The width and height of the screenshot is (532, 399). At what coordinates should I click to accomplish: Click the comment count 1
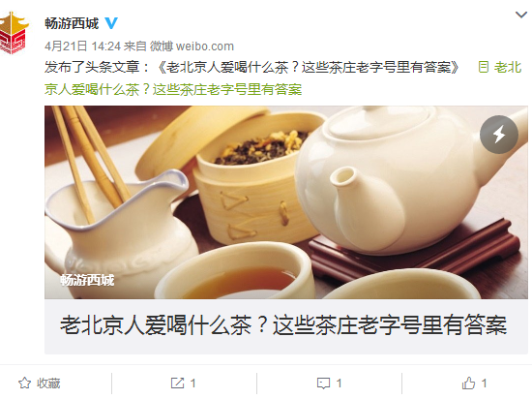tap(339, 384)
